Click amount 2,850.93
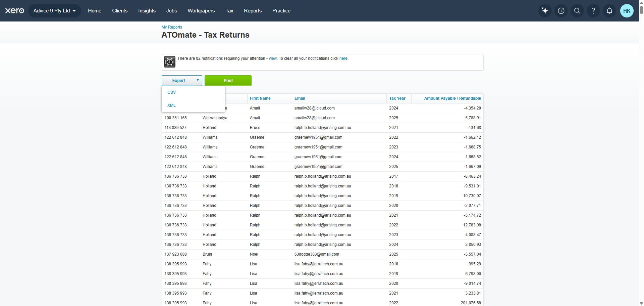 point(473,245)
